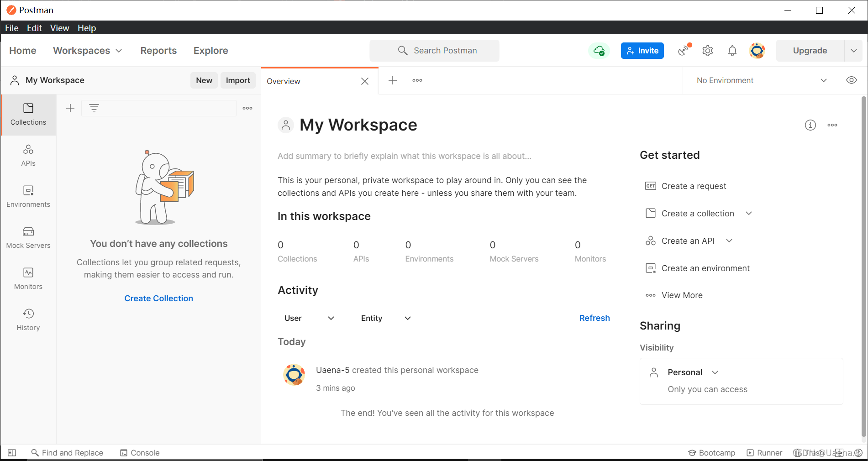Open the User activity filter dropdown
The height and width of the screenshot is (461, 868).
(309, 318)
